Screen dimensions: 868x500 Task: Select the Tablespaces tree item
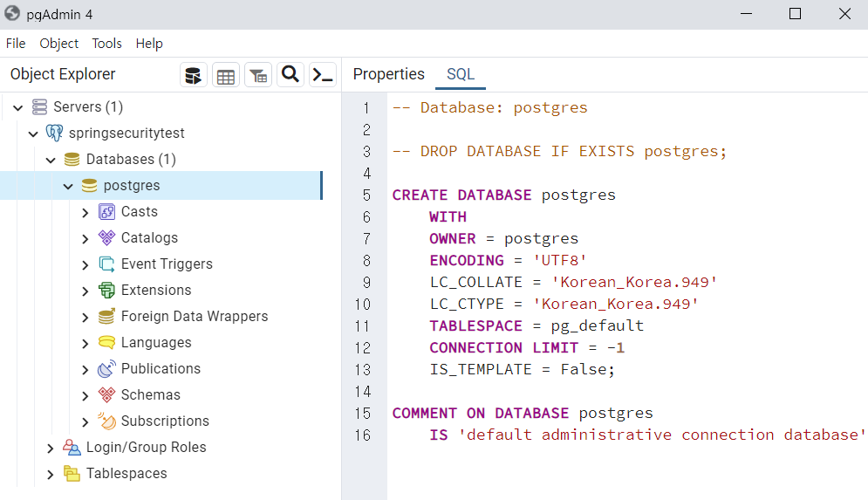[x=126, y=474]
